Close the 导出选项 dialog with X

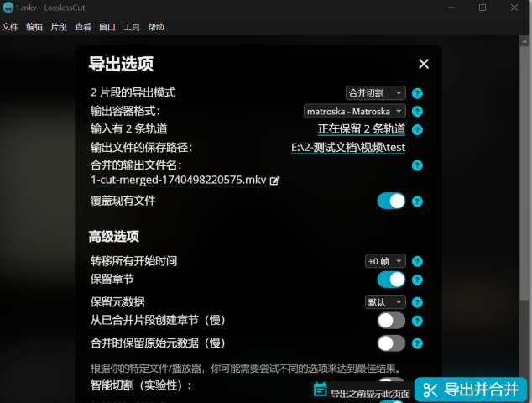point(424,64)
